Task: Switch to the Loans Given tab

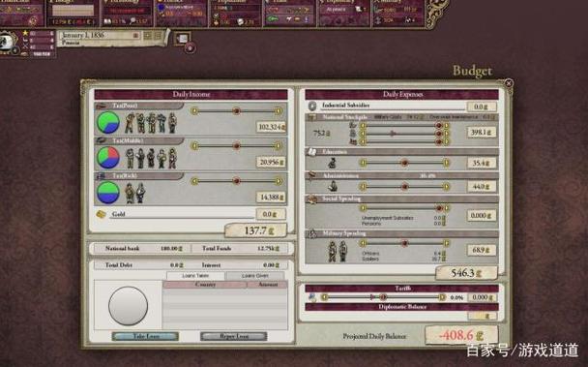Action: [255, 276]
